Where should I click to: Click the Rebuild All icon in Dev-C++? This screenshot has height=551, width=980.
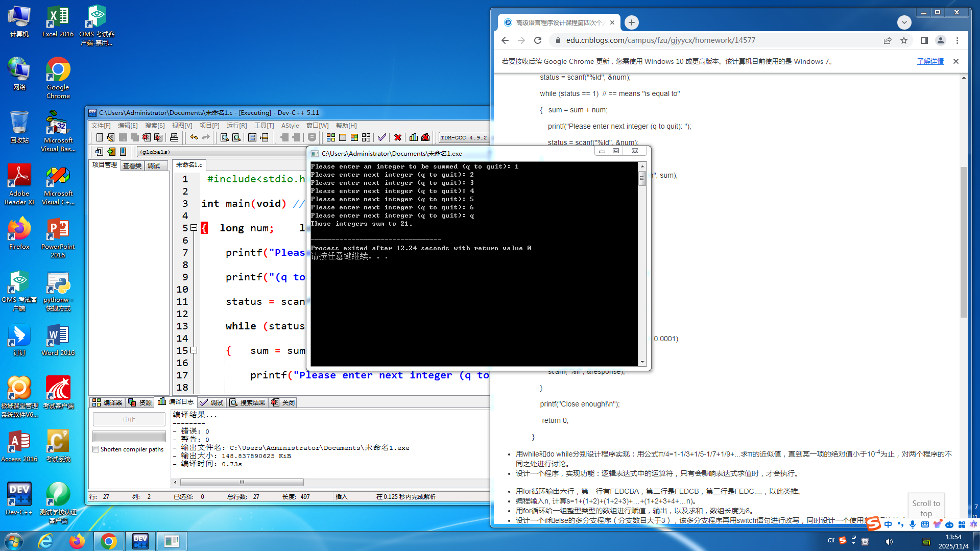pyautogui.click(x=366, y=137)
